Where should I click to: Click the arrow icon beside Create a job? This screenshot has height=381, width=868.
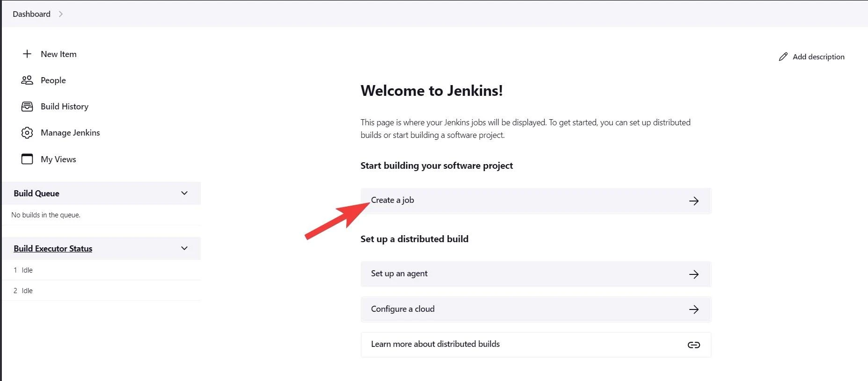694,201
